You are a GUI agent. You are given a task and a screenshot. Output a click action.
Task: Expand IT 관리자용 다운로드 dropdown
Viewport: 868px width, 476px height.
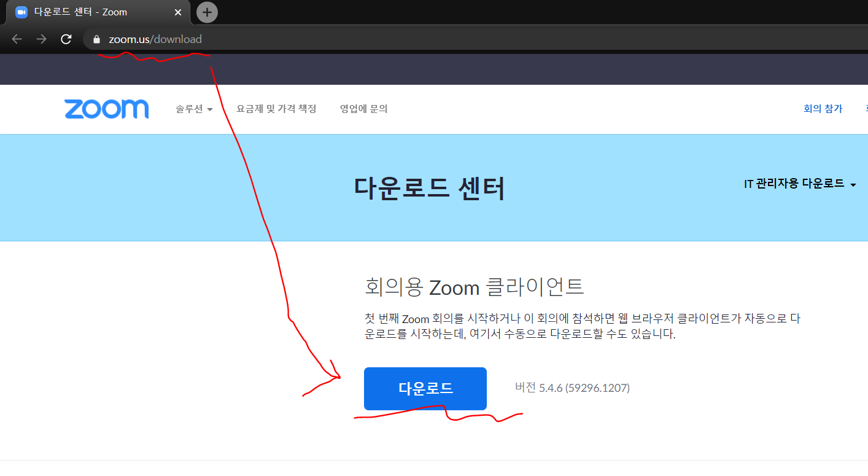800,184
